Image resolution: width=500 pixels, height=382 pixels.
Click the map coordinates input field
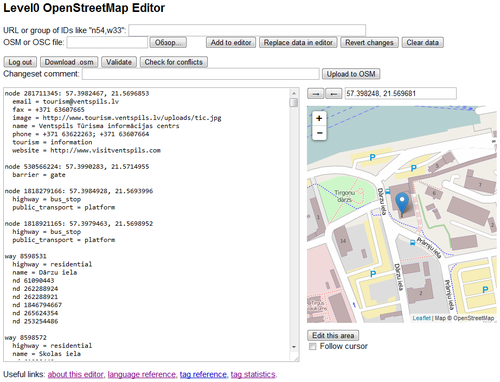(400, 94)
